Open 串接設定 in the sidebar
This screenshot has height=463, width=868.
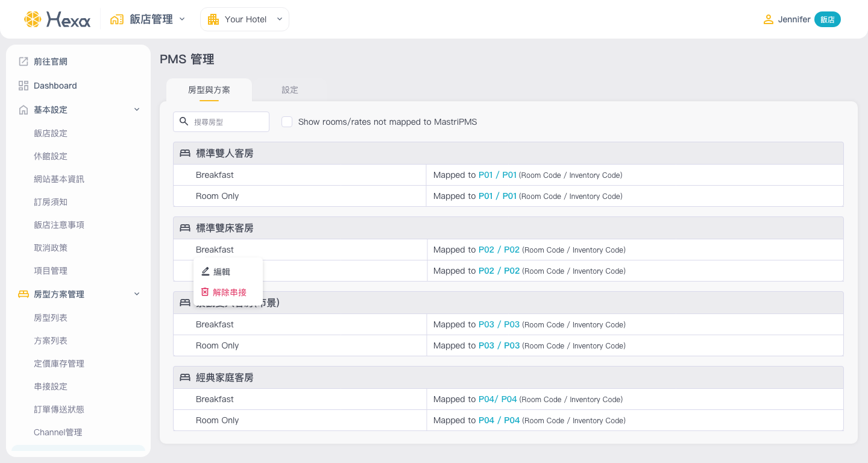(x=51, y=386)
